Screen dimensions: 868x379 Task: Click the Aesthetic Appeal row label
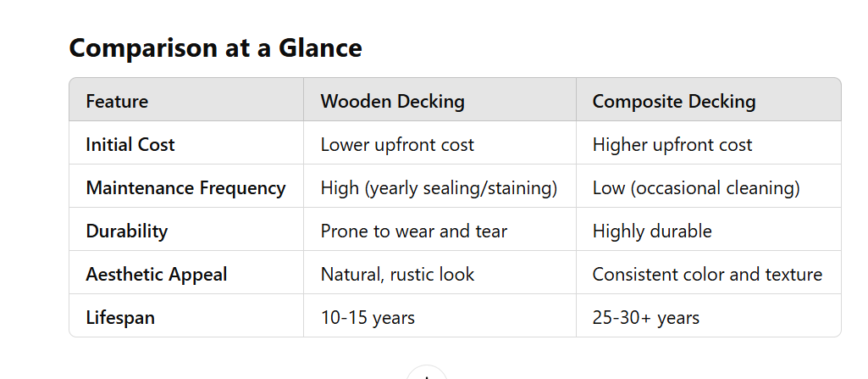click(157, 275)
